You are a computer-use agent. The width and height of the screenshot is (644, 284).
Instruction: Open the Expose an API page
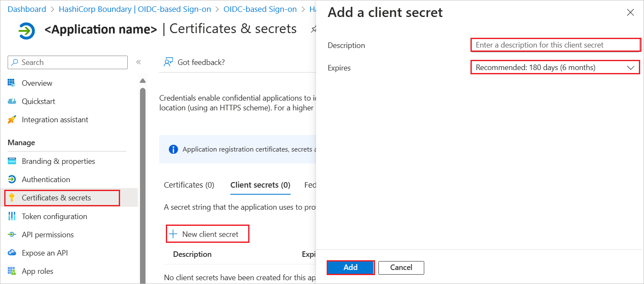pos(44,253)
